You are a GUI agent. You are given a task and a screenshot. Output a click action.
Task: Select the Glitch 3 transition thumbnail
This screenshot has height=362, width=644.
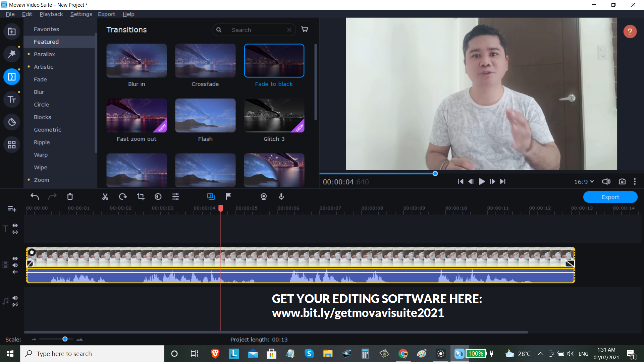click(x=274, y=116)
